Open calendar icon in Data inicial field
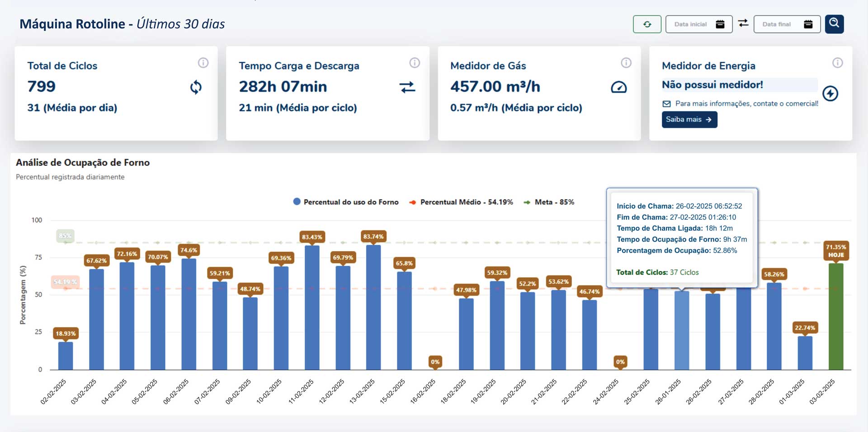Viewport: 868px width, 432px height. click(720, 24)
